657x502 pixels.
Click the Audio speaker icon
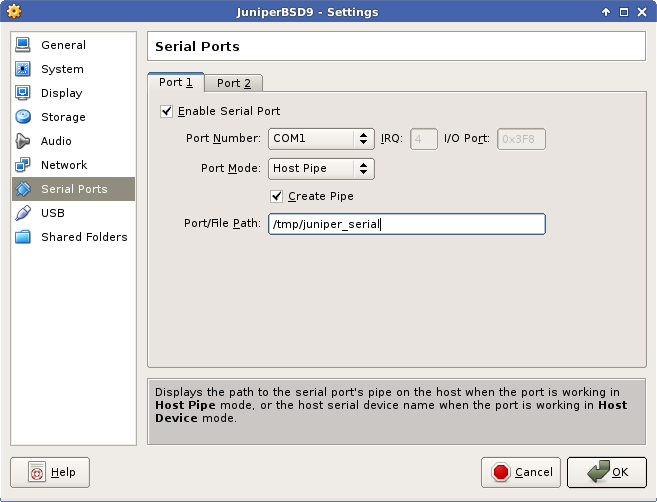click(23, 141)
